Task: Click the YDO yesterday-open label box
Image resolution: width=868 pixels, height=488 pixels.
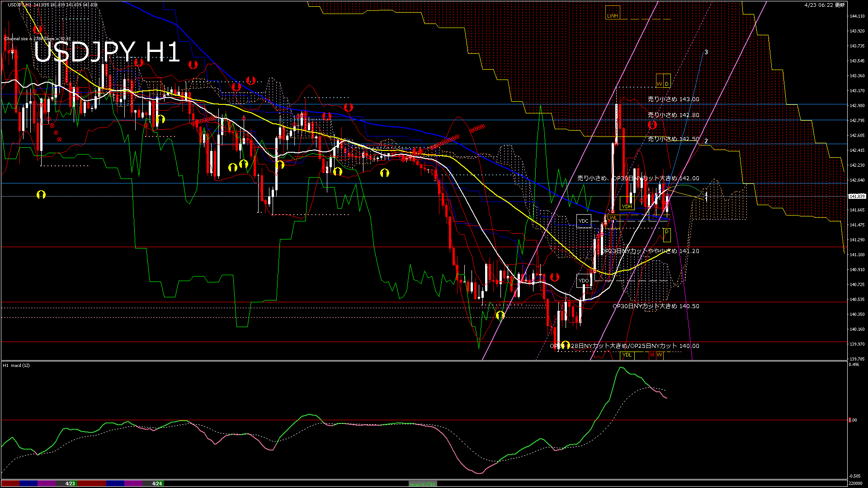Action: [x=584, y=281]
